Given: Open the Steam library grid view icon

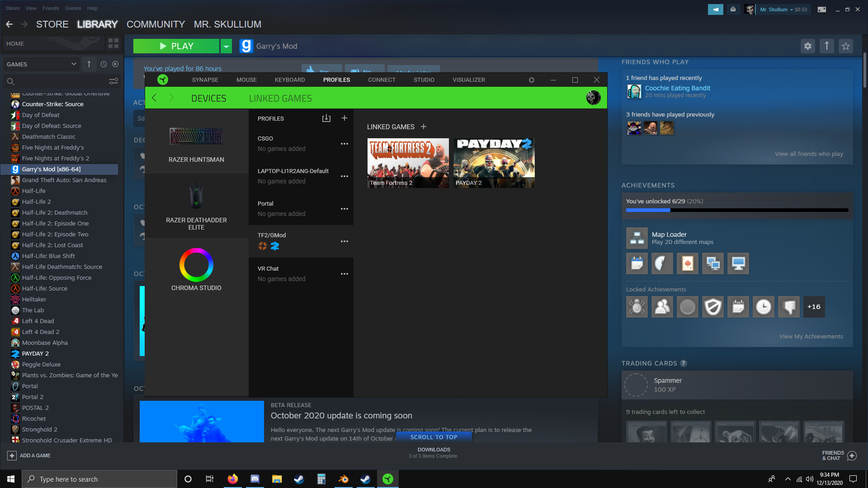Looking at the screenshot, I should coord(113,43).
